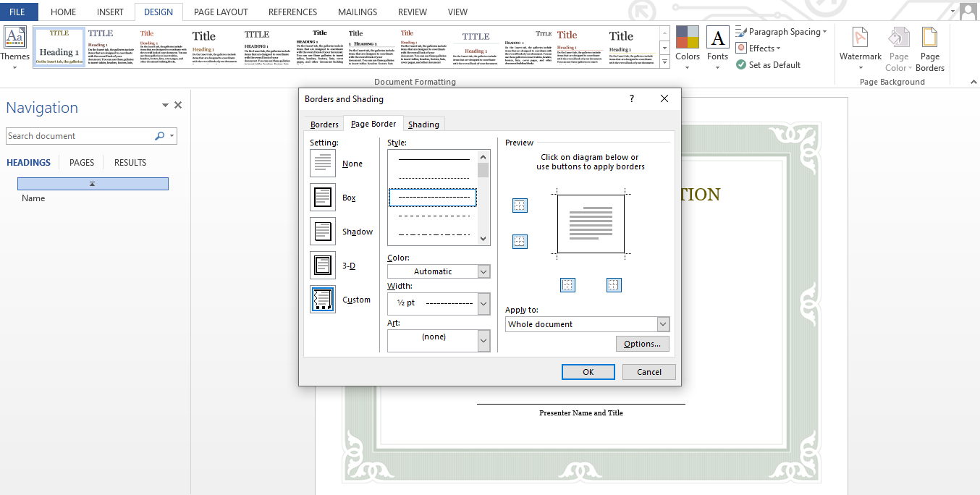Pick the 3-D border setting icon
Viewport: 980px width, 495px height.
point(323,266)
